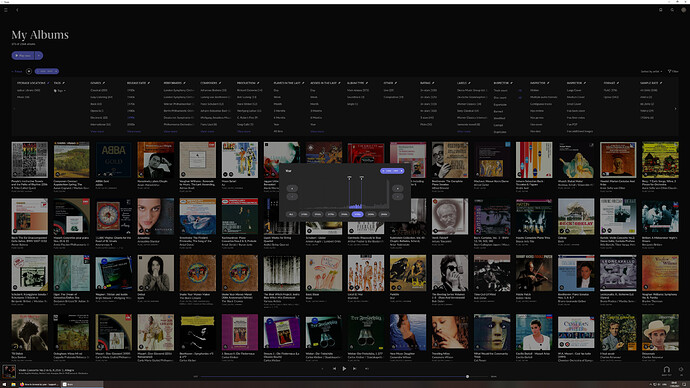
Task: Skip to next track
Action: click(x=354, y=369)
